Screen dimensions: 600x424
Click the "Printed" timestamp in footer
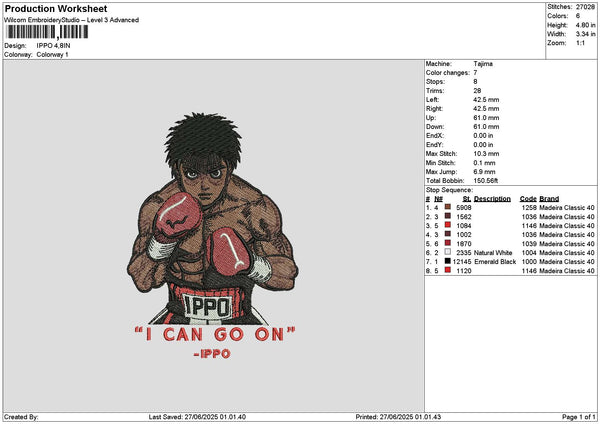coord(398,417)
